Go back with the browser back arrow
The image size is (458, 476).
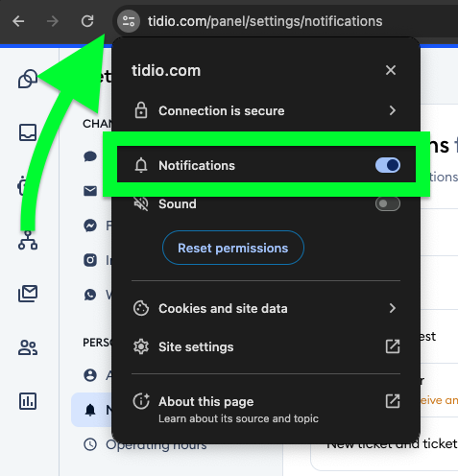point(18,21)
